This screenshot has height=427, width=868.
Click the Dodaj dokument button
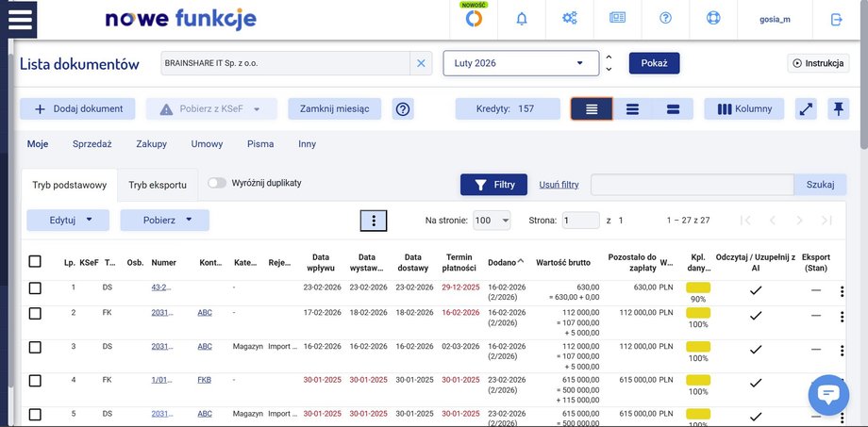(x=78, y=109)
